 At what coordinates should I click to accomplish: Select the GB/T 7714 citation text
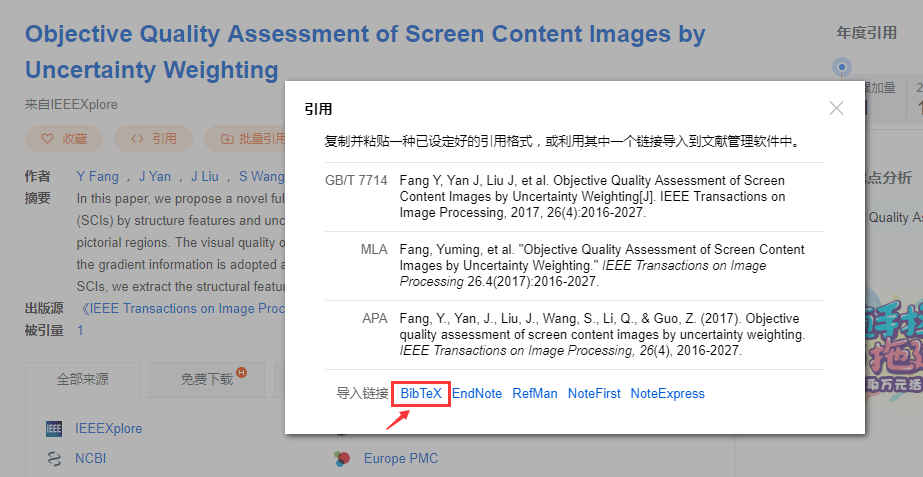592,197
